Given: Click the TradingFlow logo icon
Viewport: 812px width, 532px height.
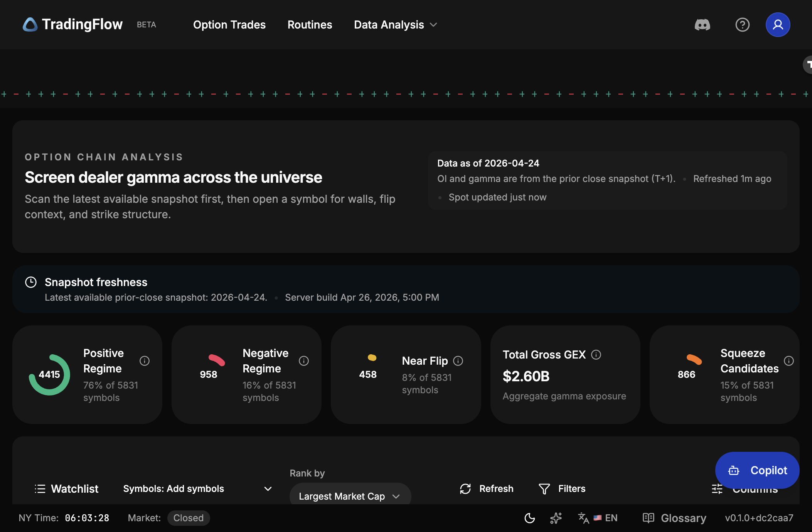Looking at the screenshot, I should (31, 24).
